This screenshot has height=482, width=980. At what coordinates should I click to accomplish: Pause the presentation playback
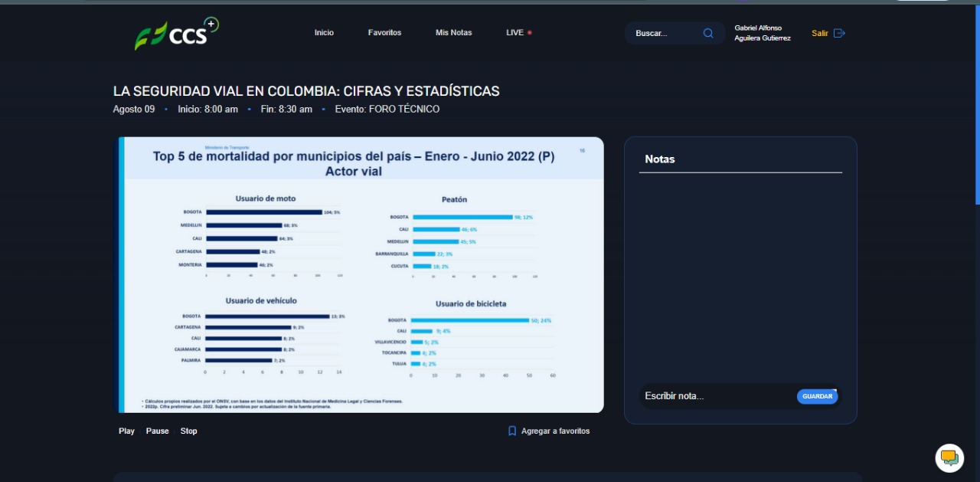(x=157, y=431)
